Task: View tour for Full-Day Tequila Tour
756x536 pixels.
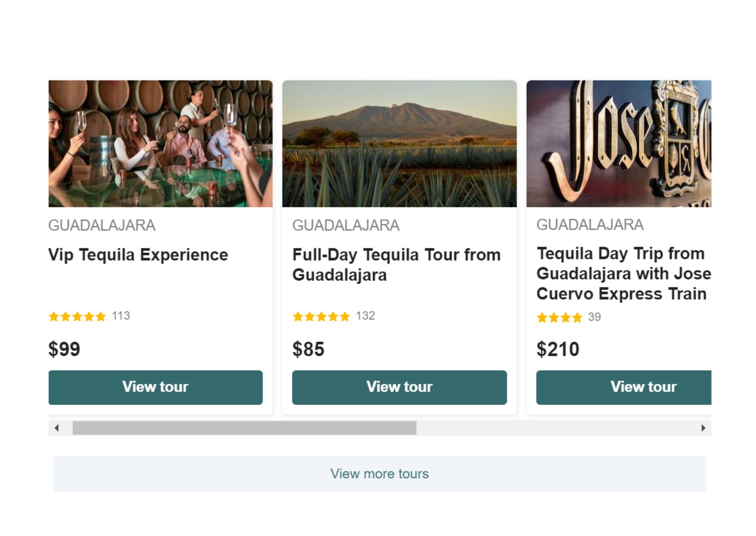Action: [x=399, y=387]
